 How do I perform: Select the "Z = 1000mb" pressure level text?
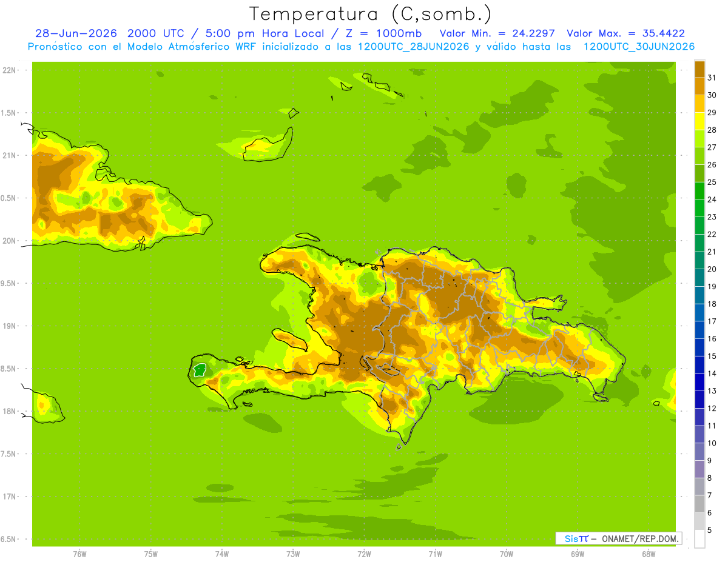pyautogui.click(x=386, y=33)
